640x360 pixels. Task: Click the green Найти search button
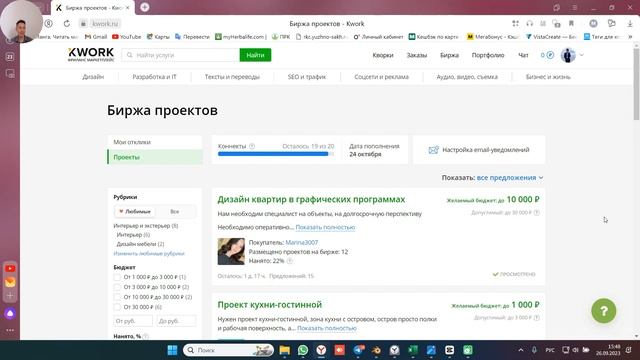255,55
